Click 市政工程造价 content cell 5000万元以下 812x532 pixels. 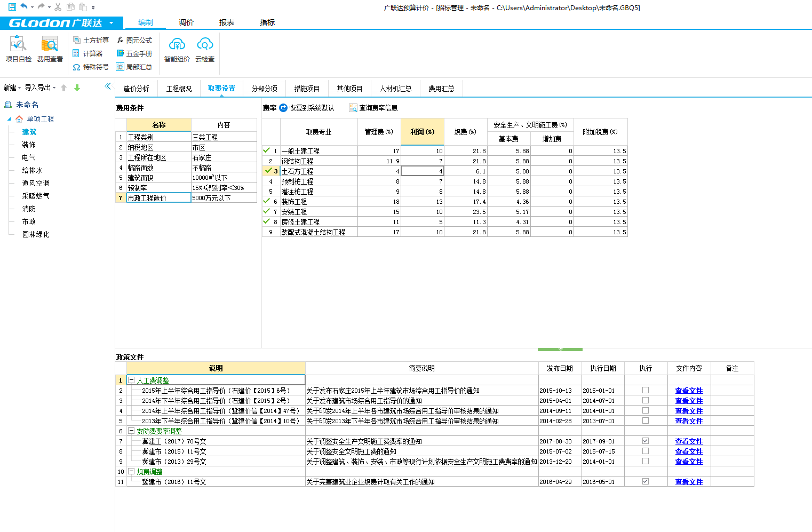click(224, 197)
